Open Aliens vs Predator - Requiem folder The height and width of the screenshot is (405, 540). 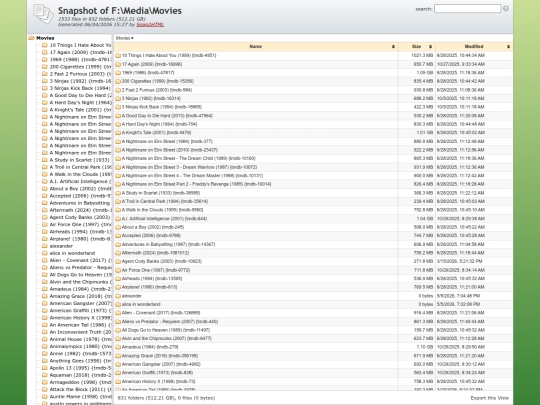click(x=169, y=321)
